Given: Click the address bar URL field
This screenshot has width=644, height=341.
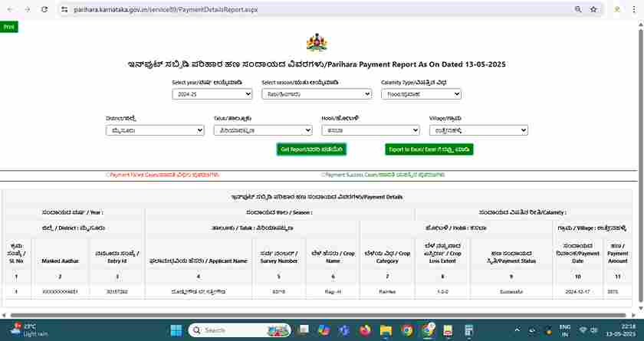Looking at the screenshot, I should click(320, 9).
